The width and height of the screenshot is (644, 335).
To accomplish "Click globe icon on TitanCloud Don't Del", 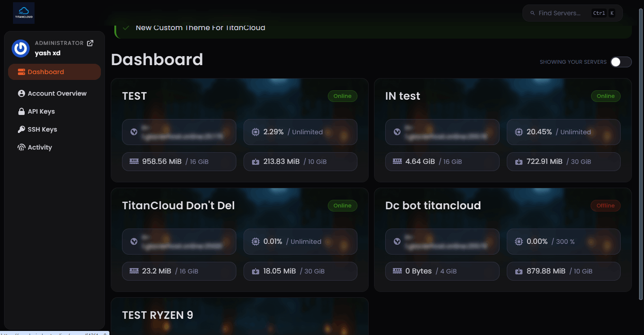I will point(134,242).
